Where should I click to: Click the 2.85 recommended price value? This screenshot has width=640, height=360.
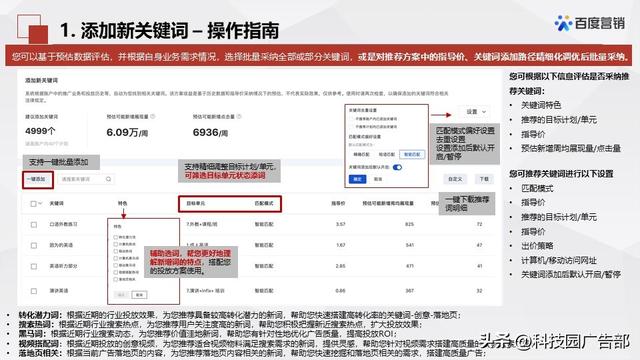tap(340, 266)
